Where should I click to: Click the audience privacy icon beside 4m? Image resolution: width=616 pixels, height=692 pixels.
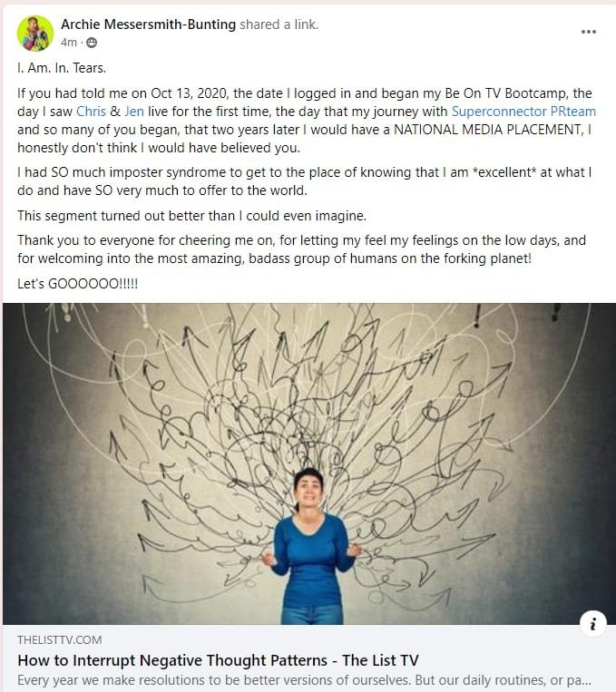tap(92, 43)
